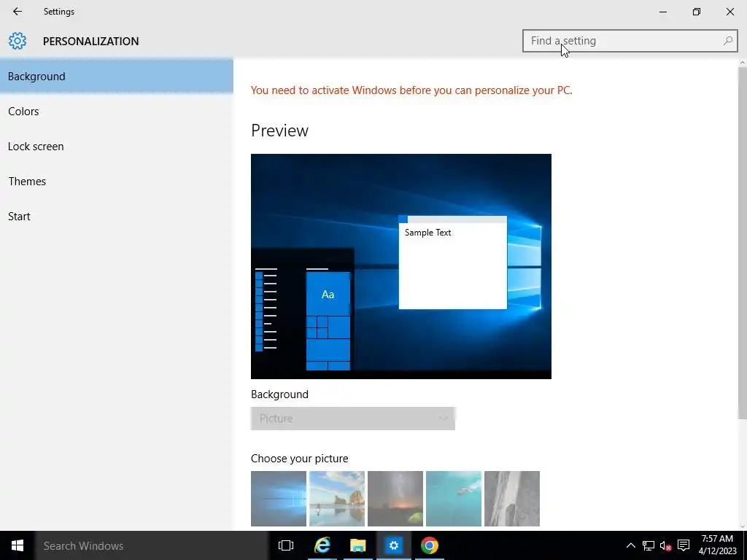Open File Explorer from the taskbar
The height and width of the screenshot is (560, 747).
tap(357, 545)
